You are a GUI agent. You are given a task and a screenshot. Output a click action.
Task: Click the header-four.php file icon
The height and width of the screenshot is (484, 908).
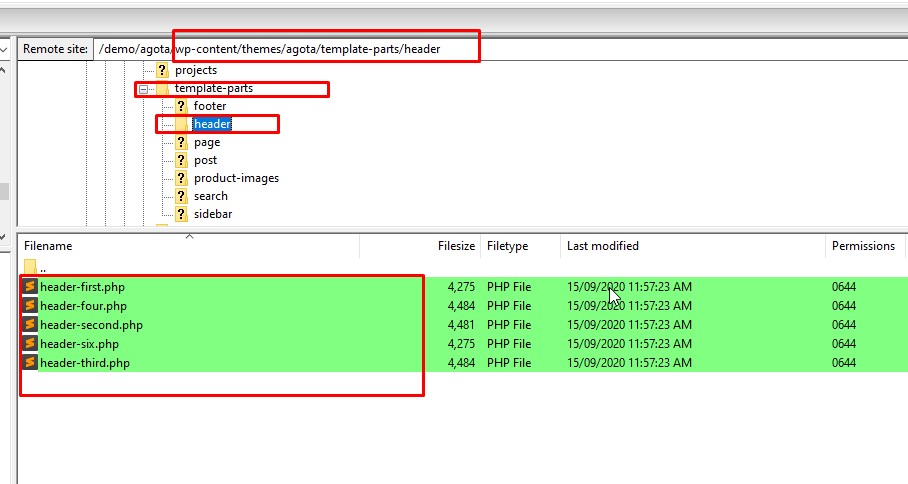(30, 306)
